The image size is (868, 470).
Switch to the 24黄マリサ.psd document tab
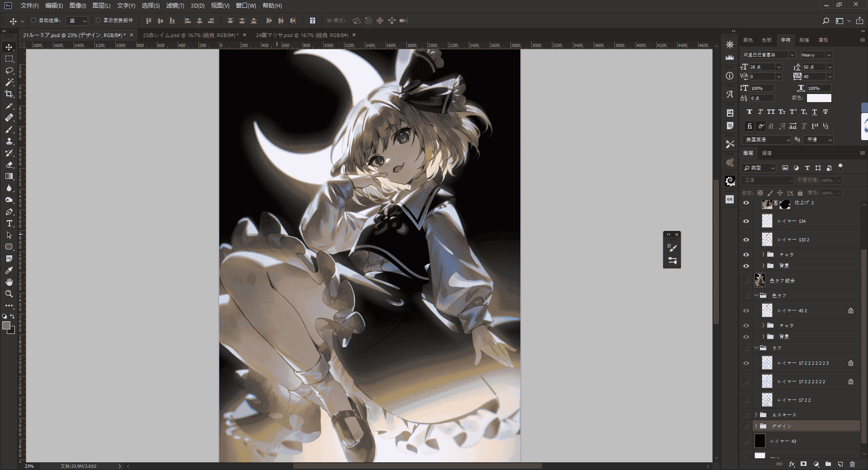click(x=302, y=35)
